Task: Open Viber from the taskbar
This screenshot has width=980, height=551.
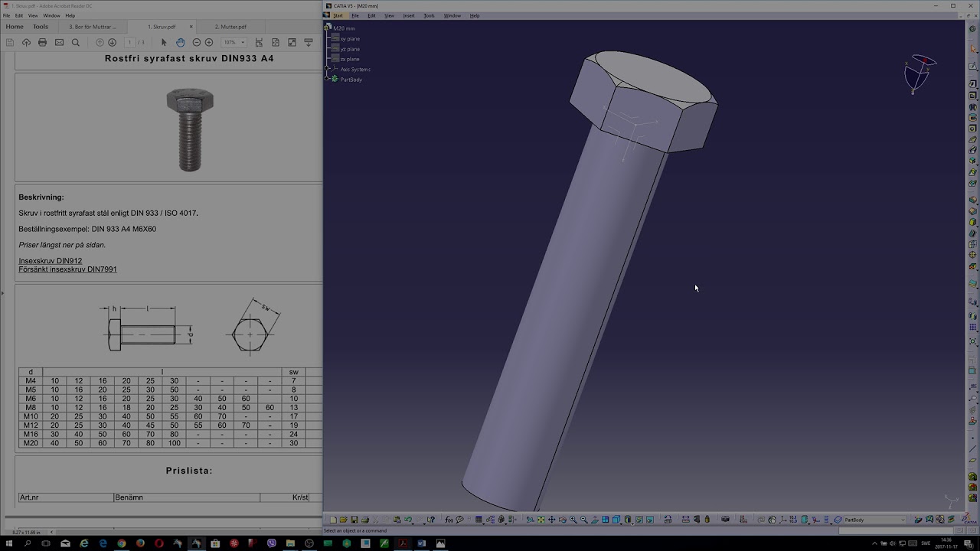Action: click(272, 543)
